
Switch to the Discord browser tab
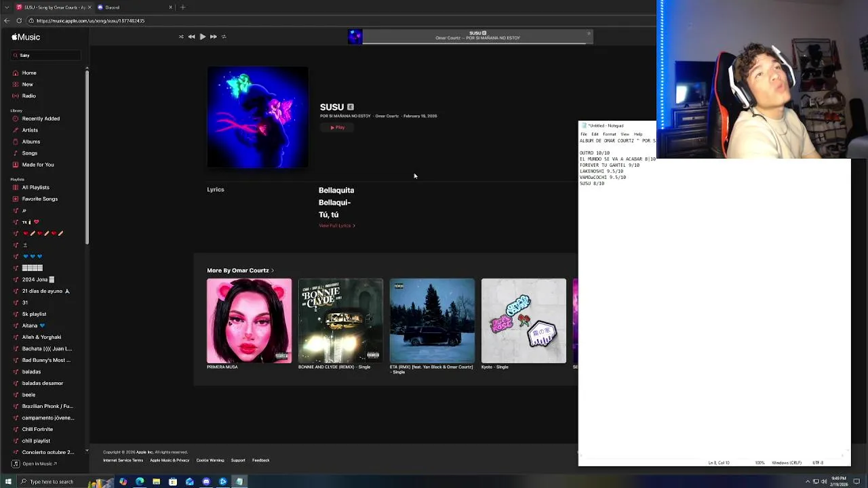pos(134,7)
